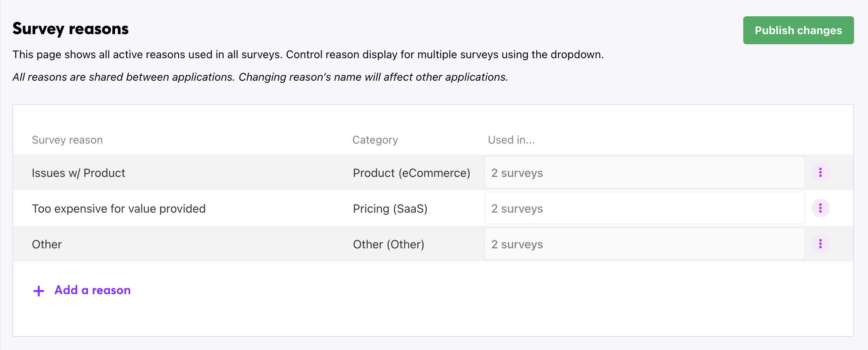Click the Survey reason column header
Image resolution: width=868 pixels, height=350 pixels.
click(x=67, y=140)
